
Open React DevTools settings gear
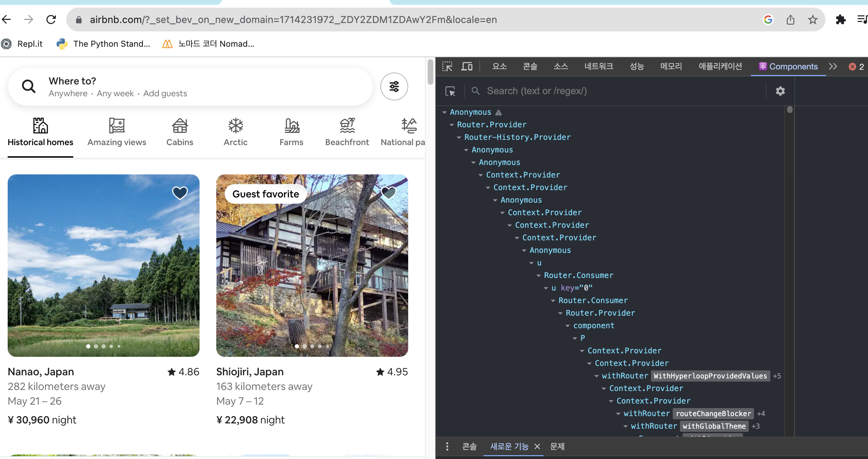point(780,91)
